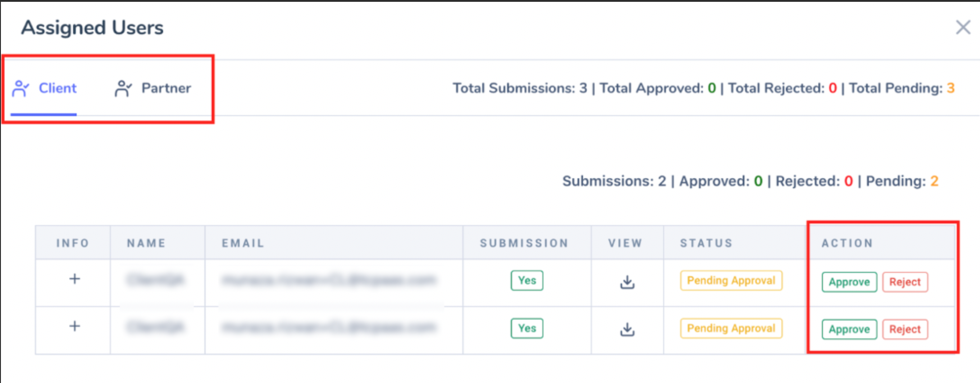Reject the first user's submission

[905, 282]
